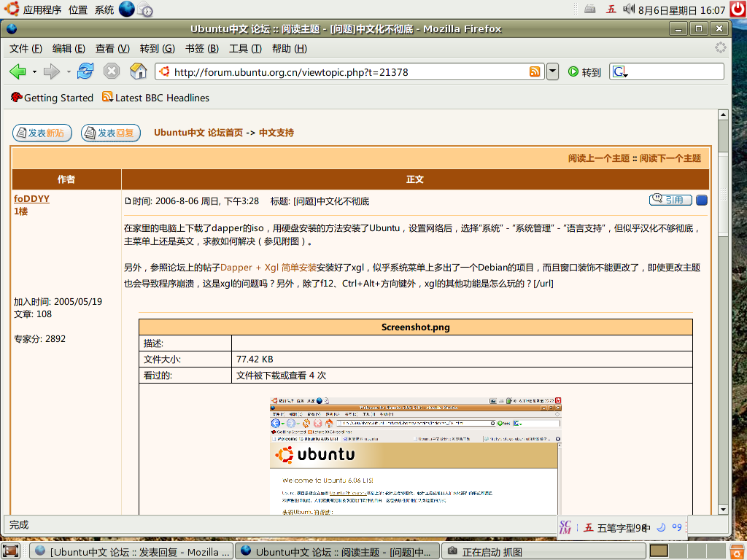Click the red 五 input method tray icon
This screenshot has height=560, width=747.
pyautogui.click(x=611, y=9)
